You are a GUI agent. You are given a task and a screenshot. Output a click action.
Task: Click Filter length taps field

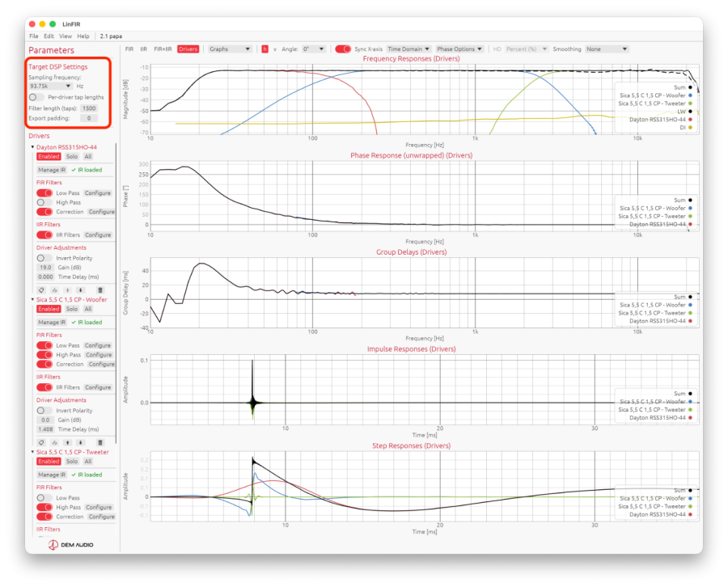[x=89, y=108]
